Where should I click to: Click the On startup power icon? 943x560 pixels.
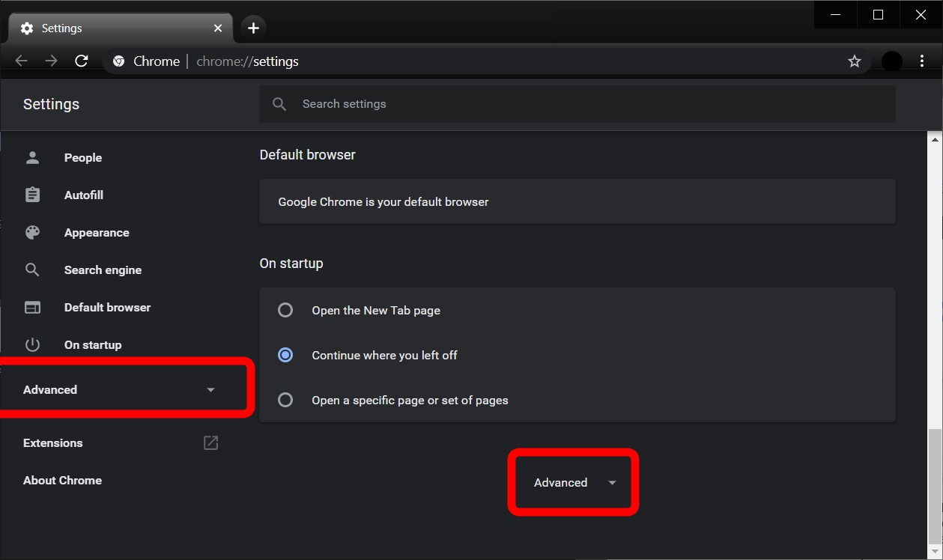coord(32,344)
